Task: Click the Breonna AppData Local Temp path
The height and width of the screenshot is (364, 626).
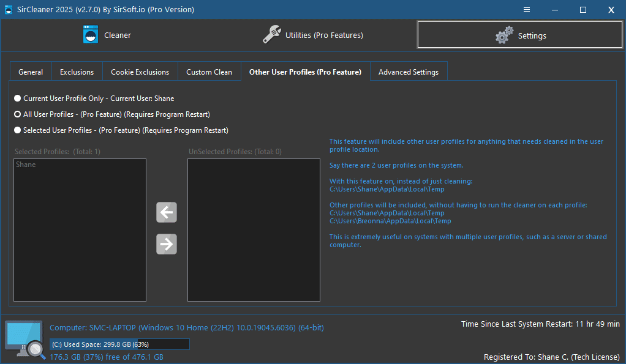Action: point(390,221)
